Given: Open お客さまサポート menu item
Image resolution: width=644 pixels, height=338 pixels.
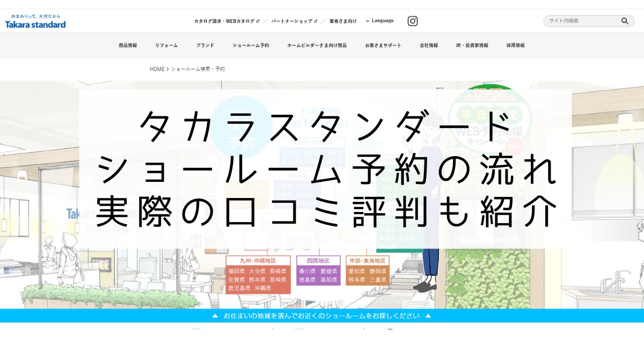Looking at the screenshot, I should coord(383,46).
